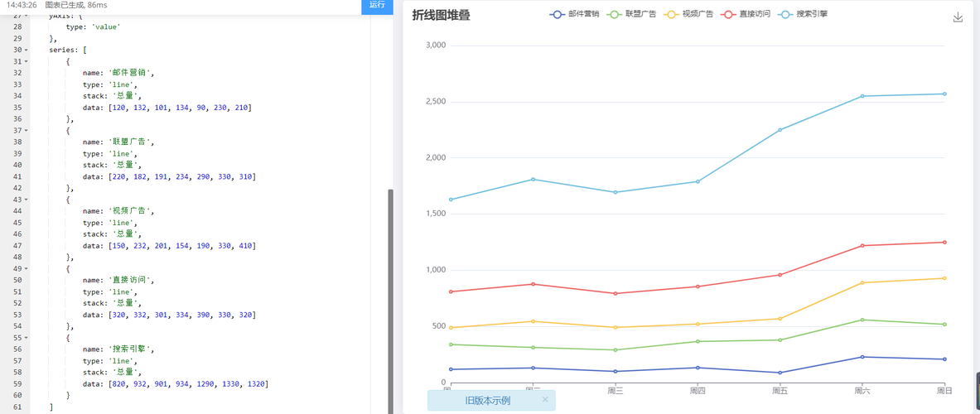Collapse the series array at line 30
The image size is (980, 414).
27,50
